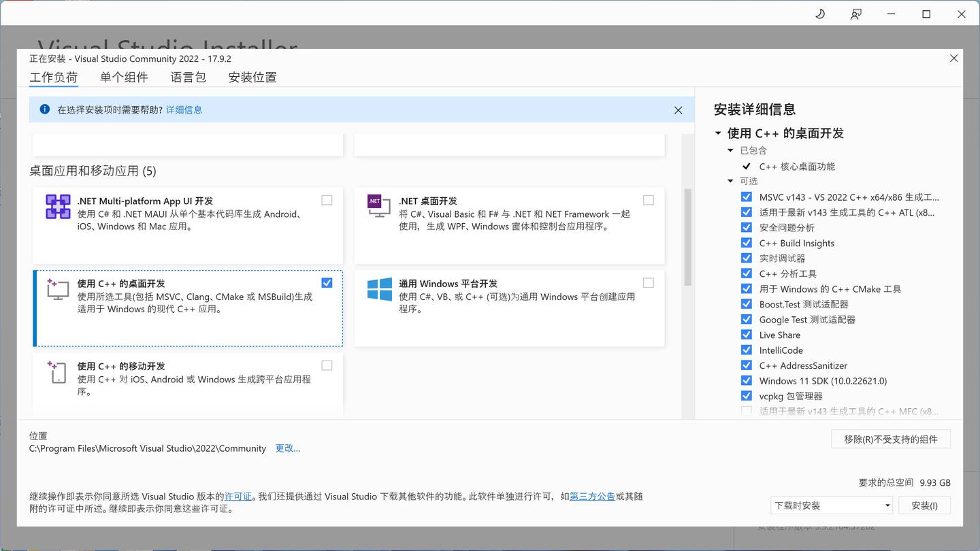The height and width of the screenshot is (551, 980).
Task: Disable the vcpkg 包管理器 component
Action: pyautogui.click(x=747, y=396)
